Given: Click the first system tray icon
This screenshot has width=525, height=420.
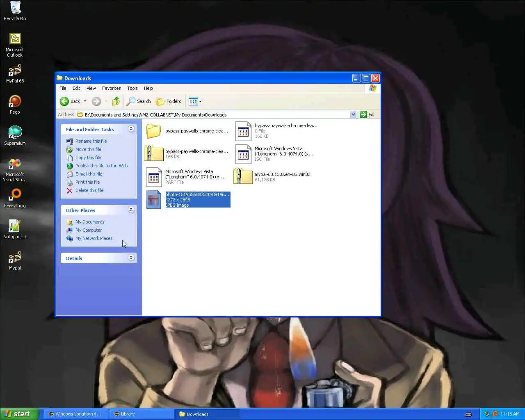Looking at the screenshot, I should (x=487, y=414).
